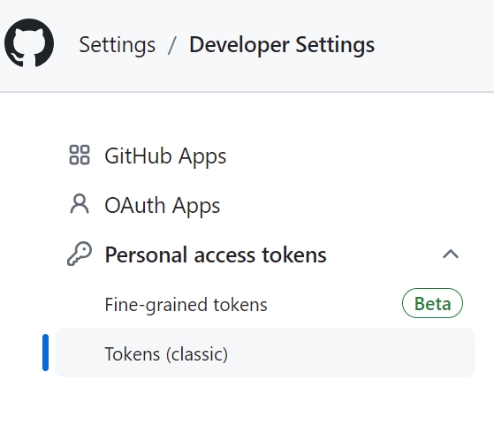Click the word 'Developer' in header
This screenshot has height=448, width=494.
point(239,45)
